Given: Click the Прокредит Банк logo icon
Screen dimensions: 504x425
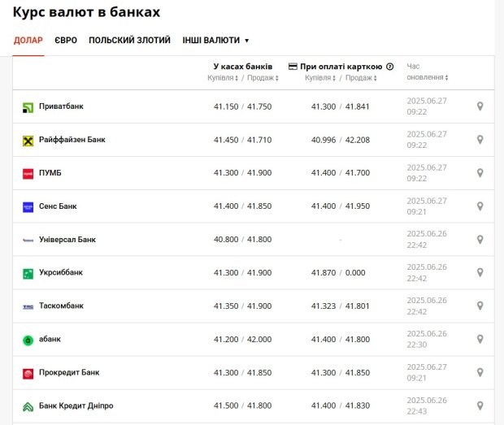Looking at the screenshot, I should [28, 374].
